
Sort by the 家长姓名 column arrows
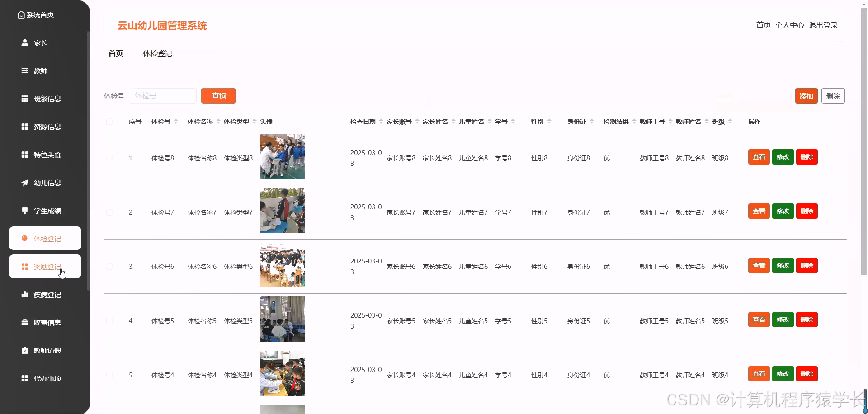point(453,122)
